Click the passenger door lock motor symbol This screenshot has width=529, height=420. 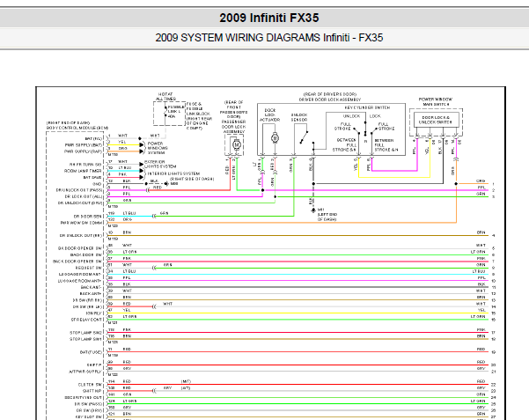click(237, 144)
